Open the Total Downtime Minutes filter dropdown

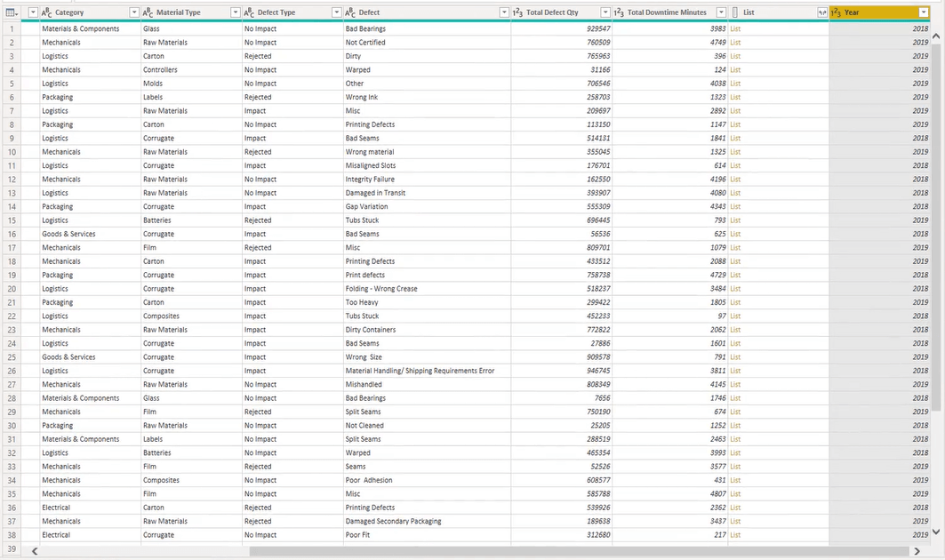721,12
